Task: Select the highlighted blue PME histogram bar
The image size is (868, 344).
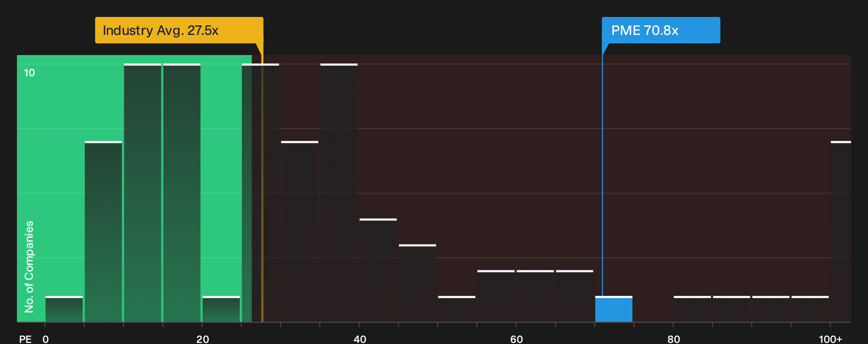Action: 614,309
